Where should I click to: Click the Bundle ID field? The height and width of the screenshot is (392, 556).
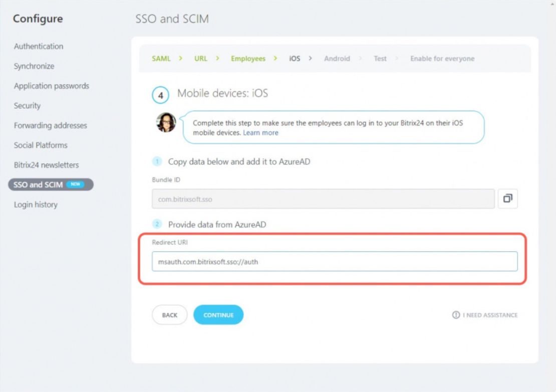[323, 199]
